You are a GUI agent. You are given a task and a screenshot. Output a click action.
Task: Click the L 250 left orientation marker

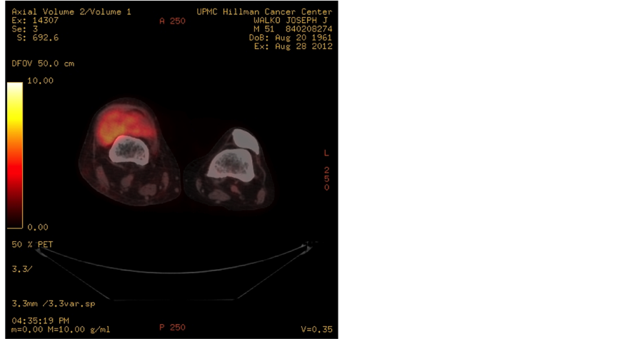[x=326, y=171]
